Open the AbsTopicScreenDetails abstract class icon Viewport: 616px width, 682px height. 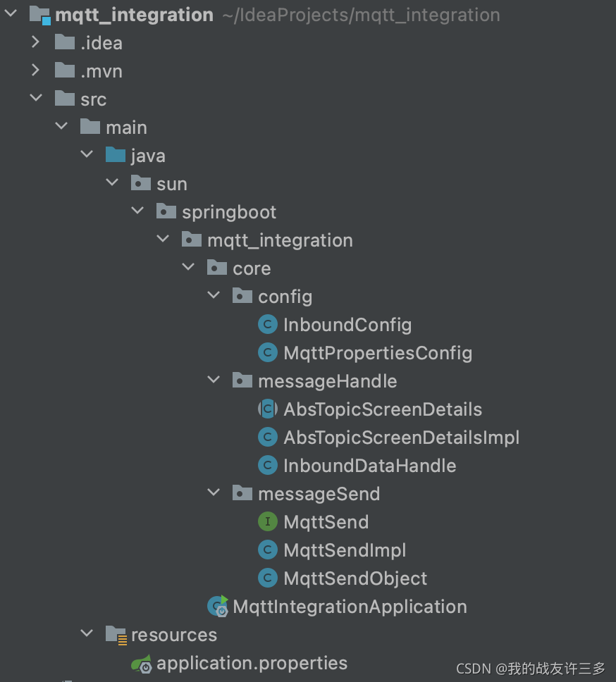(268, 409)
